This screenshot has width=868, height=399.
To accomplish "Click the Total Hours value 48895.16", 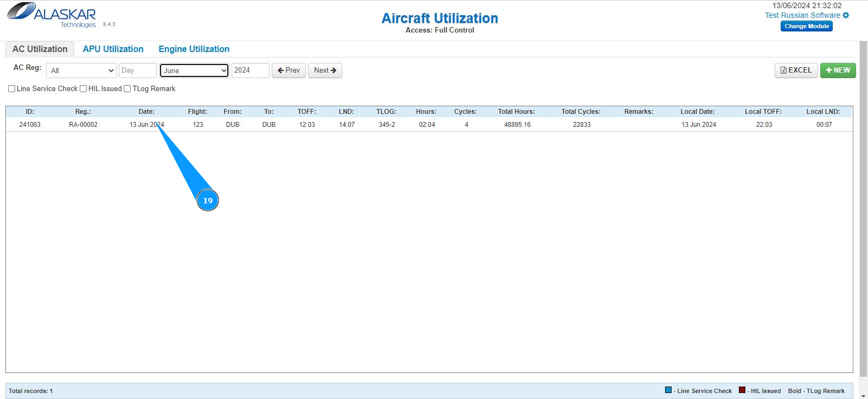I will point(518,125).
